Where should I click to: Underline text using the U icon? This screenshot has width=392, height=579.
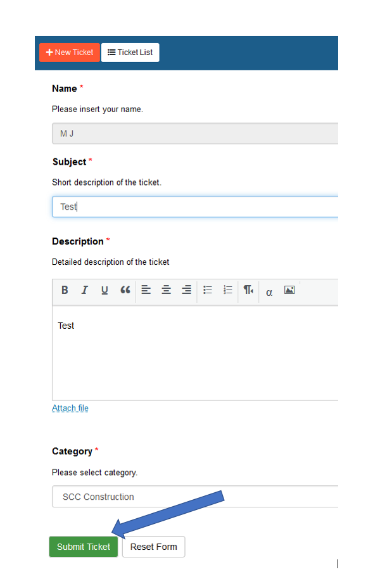point(104,290)
